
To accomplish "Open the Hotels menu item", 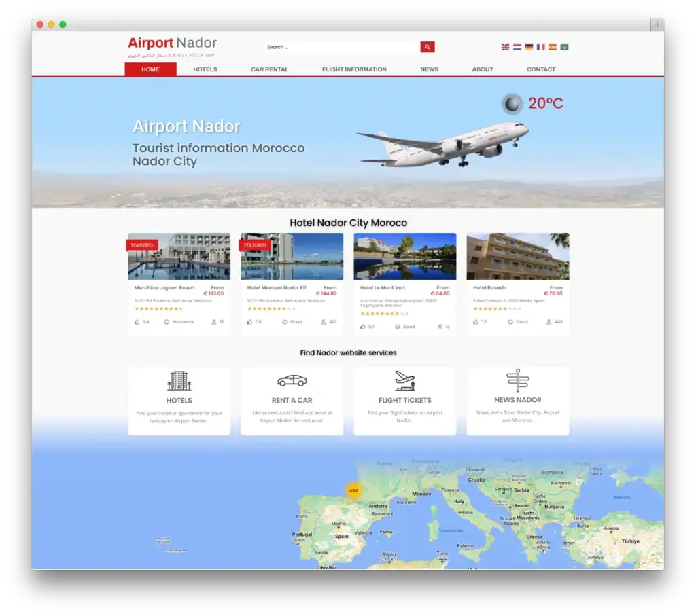I will (205, 69).
